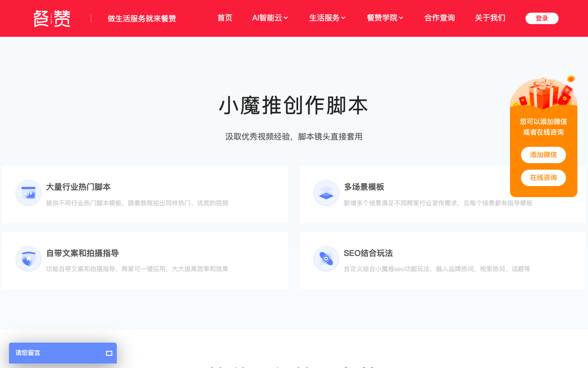Open the 关于我们 page link

click(x=490, y=18)
